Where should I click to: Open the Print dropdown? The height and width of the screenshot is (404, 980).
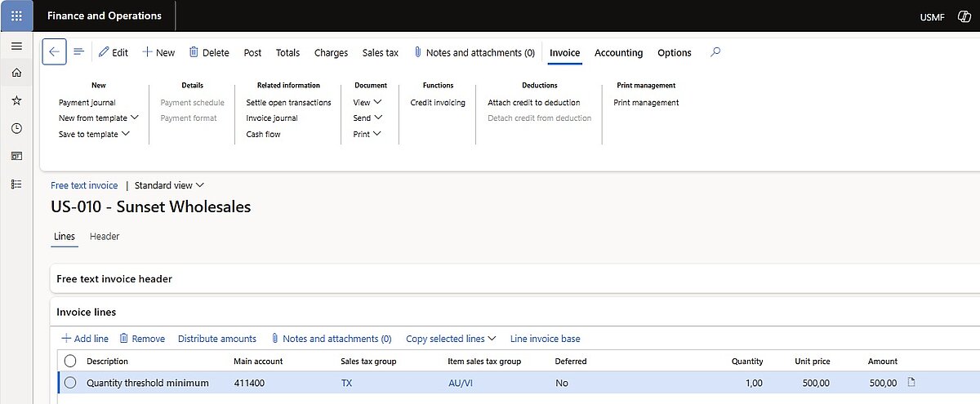click(367, 134)
